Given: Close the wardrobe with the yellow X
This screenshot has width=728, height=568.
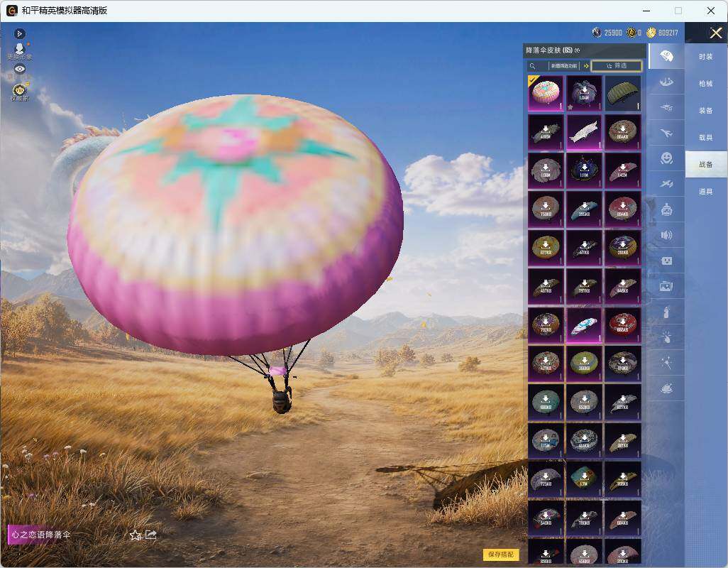Looking at the screenshot, I should (715, 33).
